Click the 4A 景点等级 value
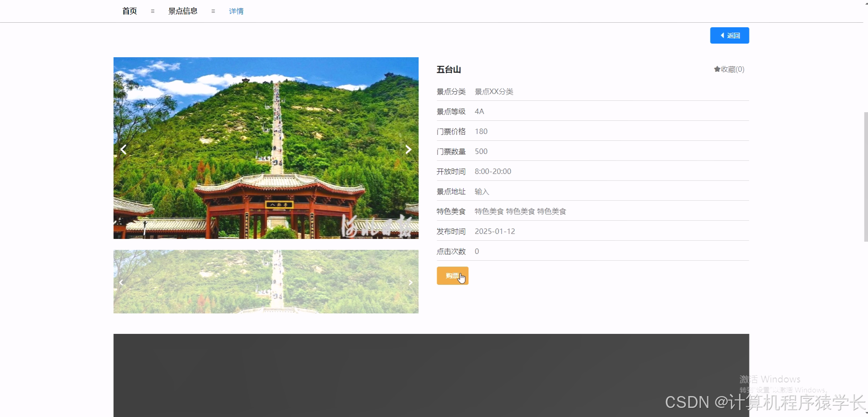 479,111
